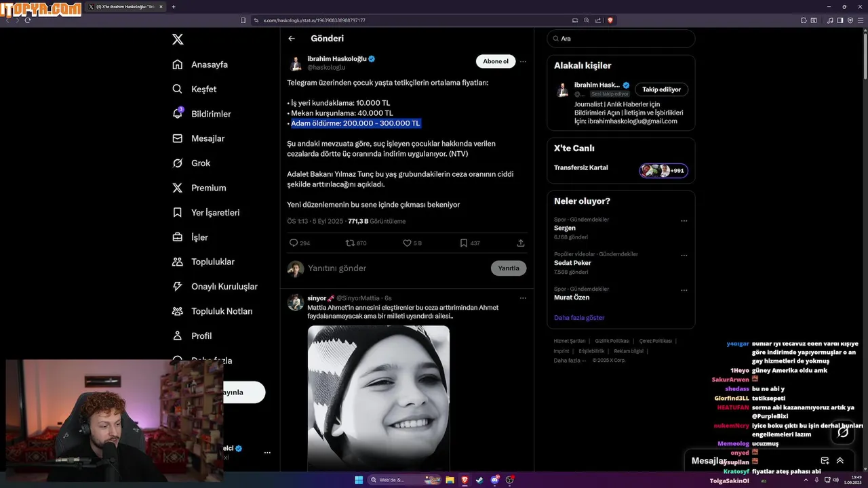The width and height of the screenshot is (868, 488).
Task: Open Discord in the taskbar
Action: 494,480
